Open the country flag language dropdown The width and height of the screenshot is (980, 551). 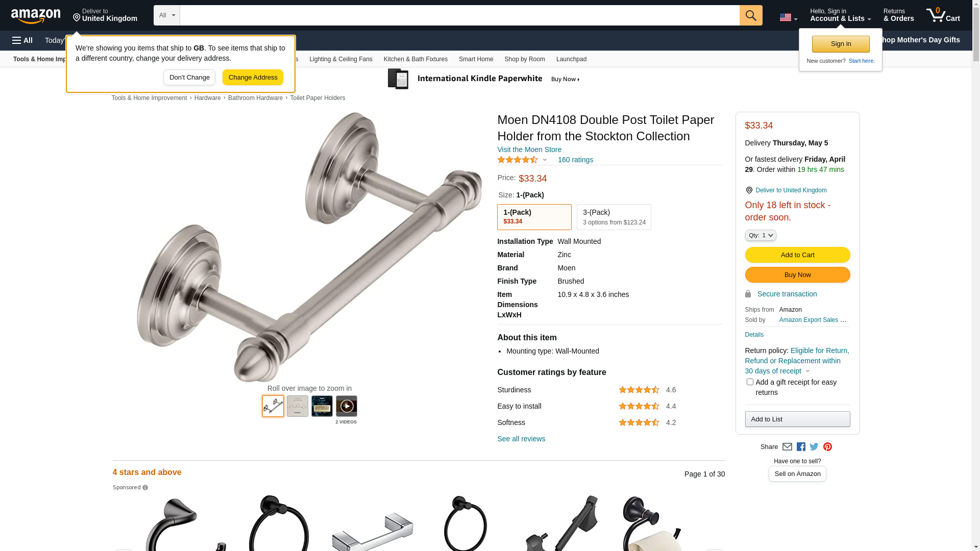pos(788,17)
